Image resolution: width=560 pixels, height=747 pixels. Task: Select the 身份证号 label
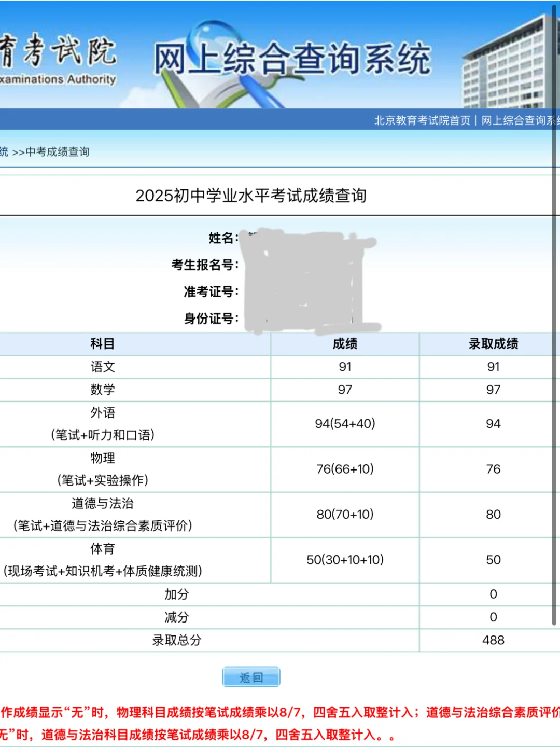click(211, 319)
